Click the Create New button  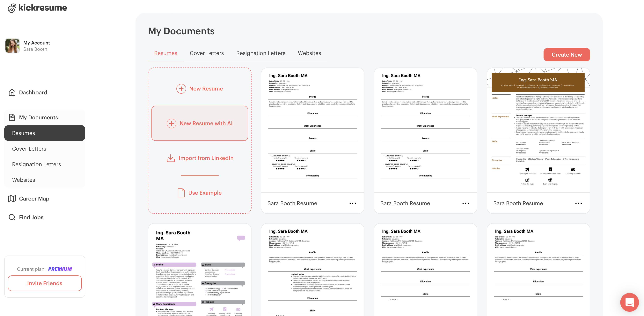566,55
